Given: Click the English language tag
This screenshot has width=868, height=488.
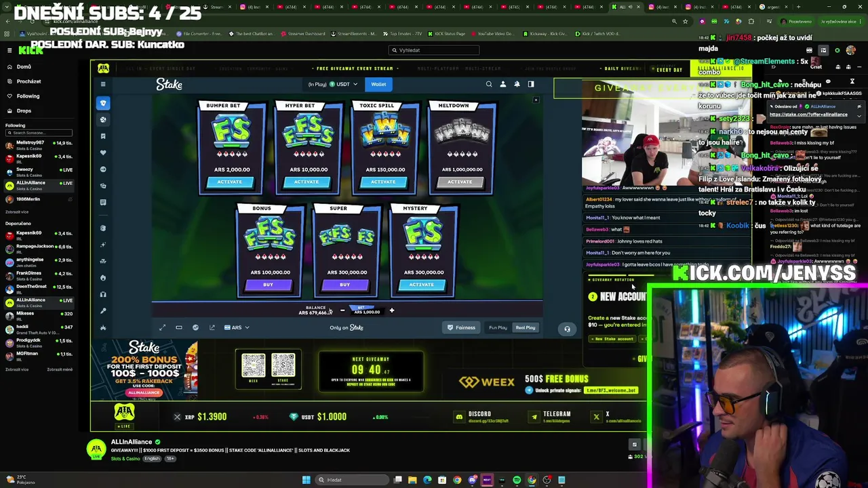Looking at the screenshot, I should [x=152, y=459].
